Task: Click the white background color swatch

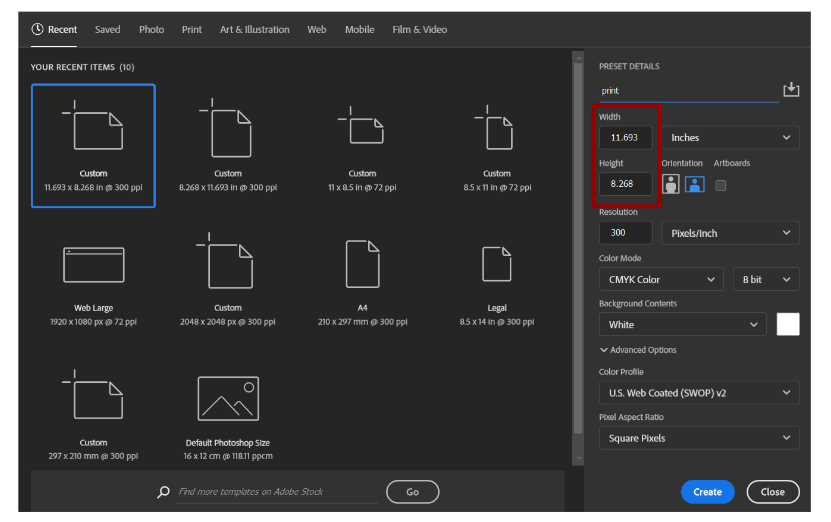Action: (788, 324)
